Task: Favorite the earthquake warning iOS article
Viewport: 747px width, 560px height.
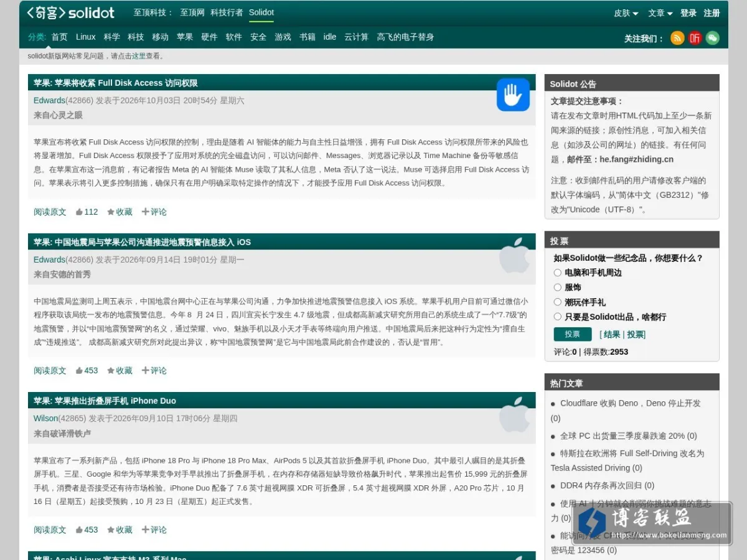Action: 120,370
